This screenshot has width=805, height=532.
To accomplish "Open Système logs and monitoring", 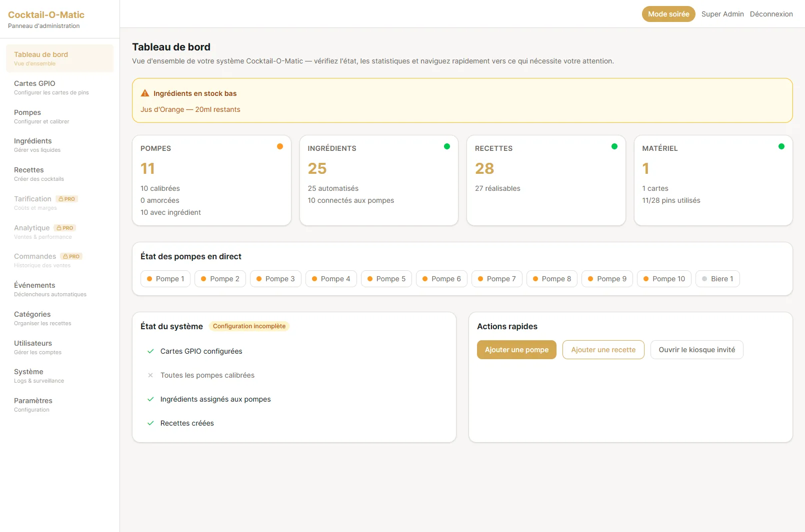I will coord(59,376).
